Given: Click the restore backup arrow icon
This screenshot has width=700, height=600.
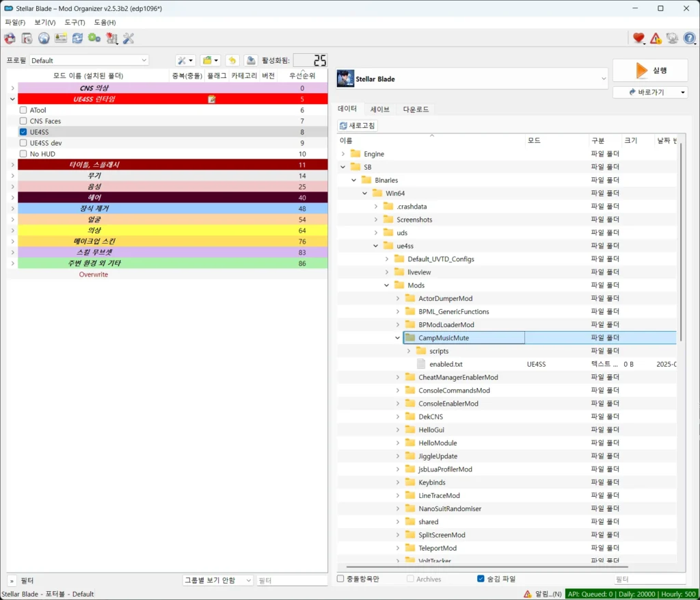Looking at the screenshot, I should point(232,60).
